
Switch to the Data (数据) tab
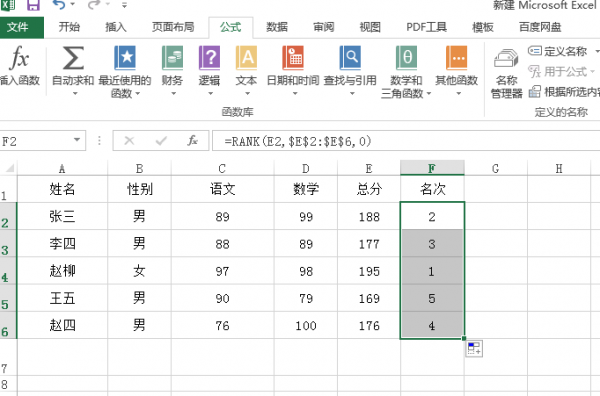pyautogui.click(x=277, y=27)
